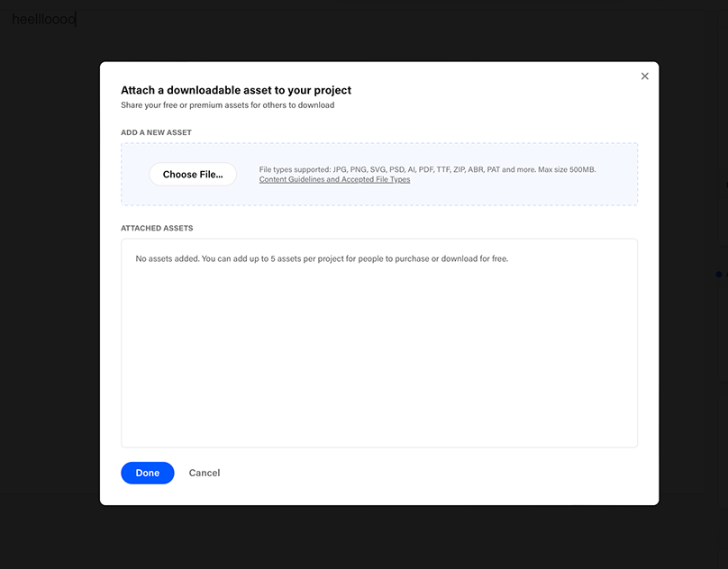Click the 'No assets added' message text
This screenshot has height=569, width=728.
click(322, 259)
